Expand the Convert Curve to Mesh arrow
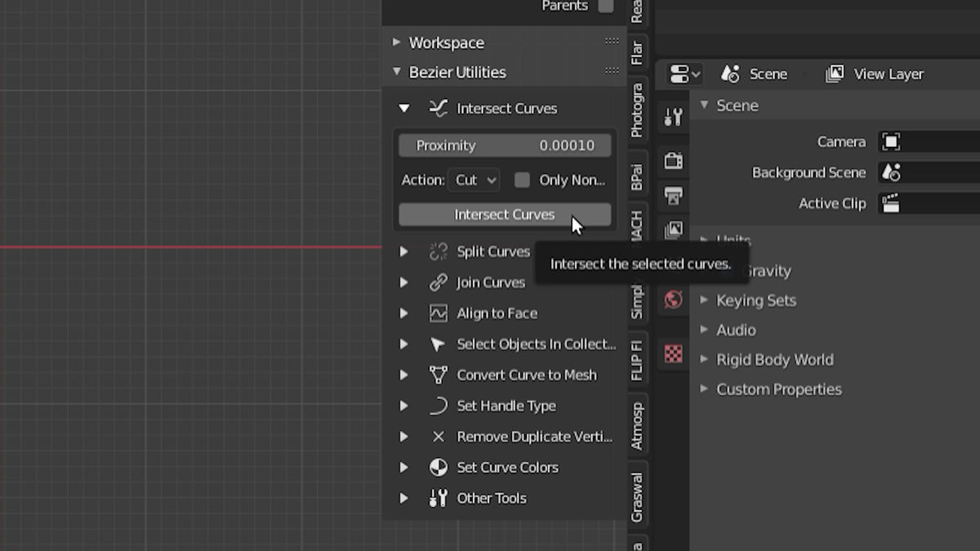 403,375
